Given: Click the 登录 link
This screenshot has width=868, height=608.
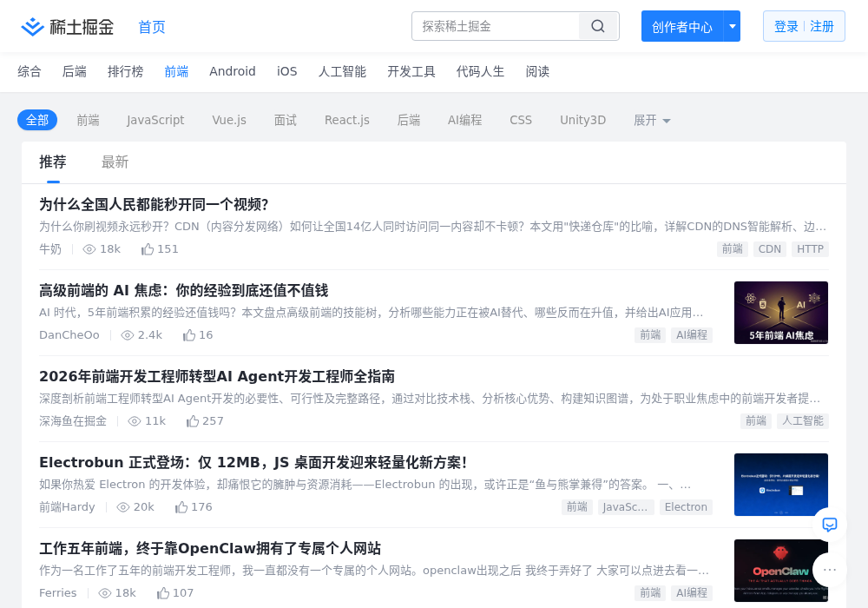Looking at the screenshot, I should pos(786,26).
